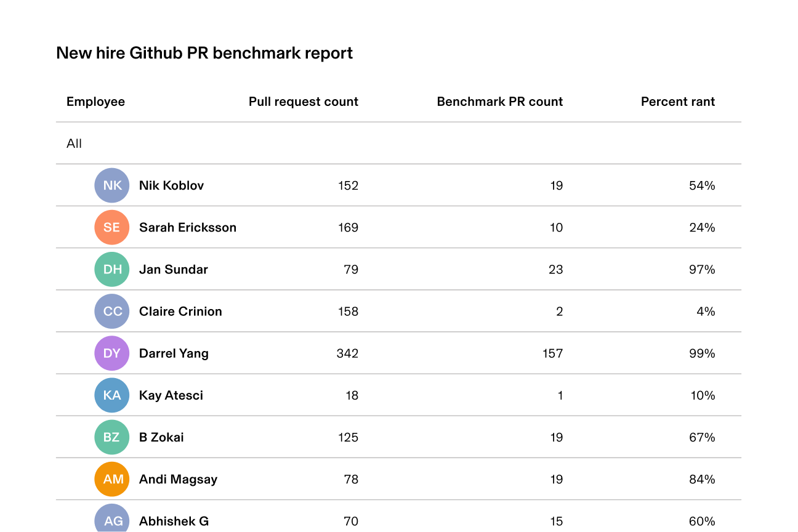Click the AG avatar for Abhishek G
Viewport: 798px width, 532px height.
coord(112,518)
